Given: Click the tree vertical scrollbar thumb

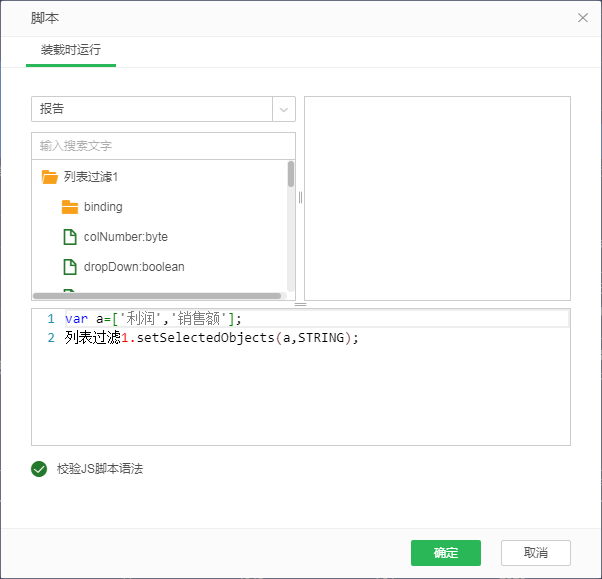Looking at the screenshot, I should click(291, 174).
